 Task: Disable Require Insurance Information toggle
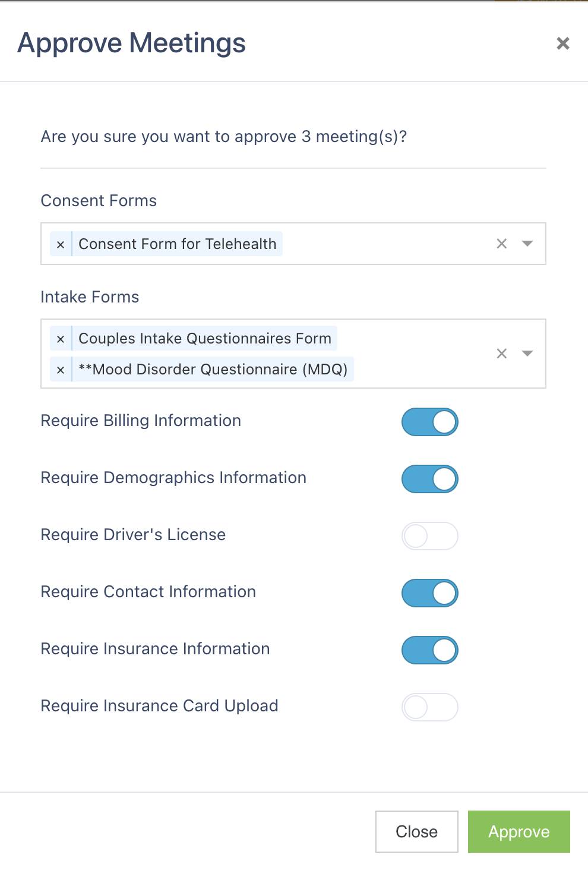click(430, 650)
